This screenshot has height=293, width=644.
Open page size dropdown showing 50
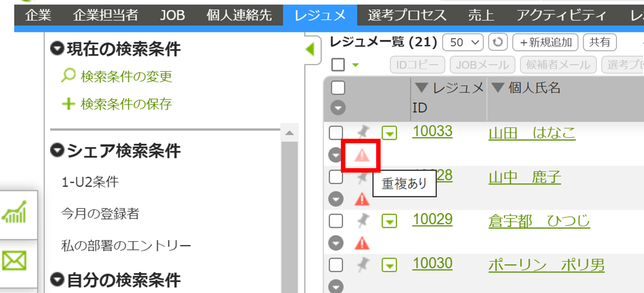[463, 42]
